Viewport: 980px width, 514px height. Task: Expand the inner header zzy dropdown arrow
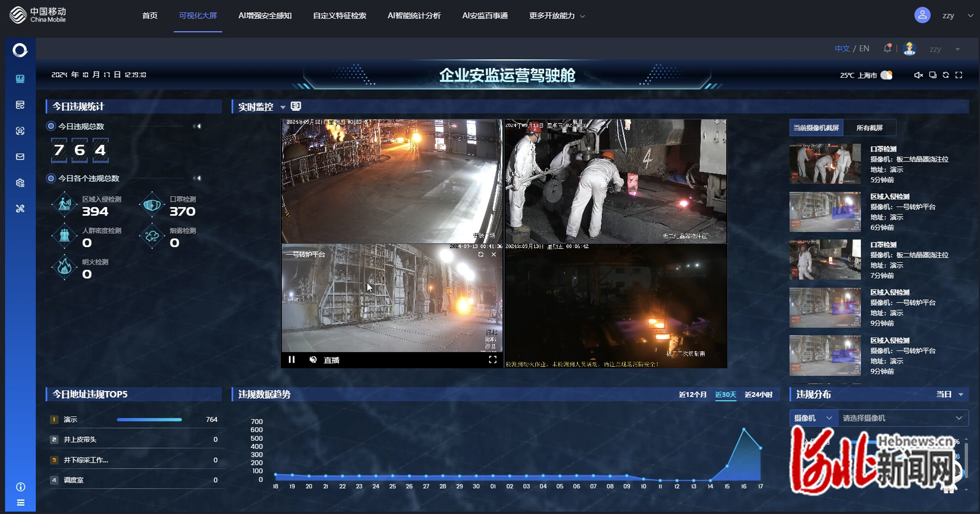[x=957, y=49]
